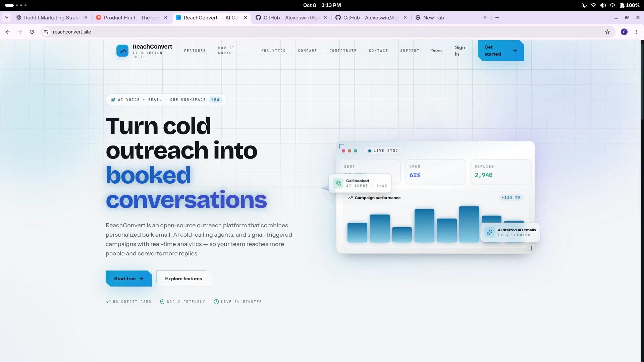Click the clock icon beside Live in Minutes

tap(216, 302)
